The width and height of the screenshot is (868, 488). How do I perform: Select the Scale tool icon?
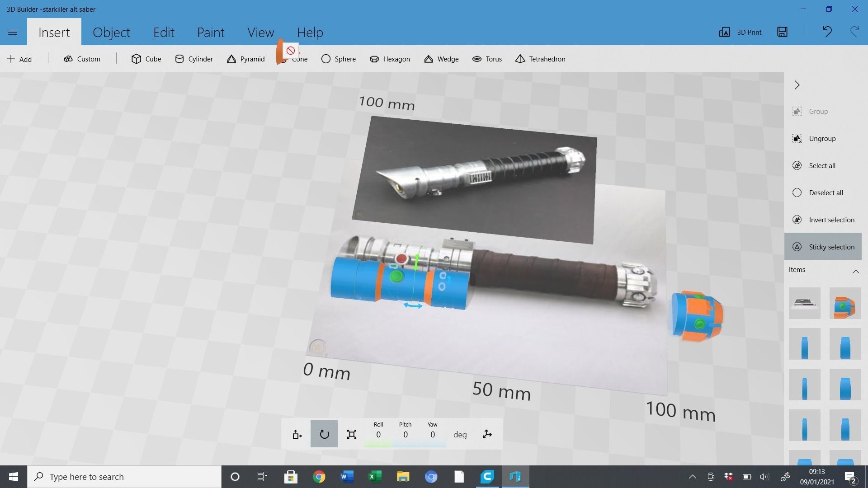[351, 434]
